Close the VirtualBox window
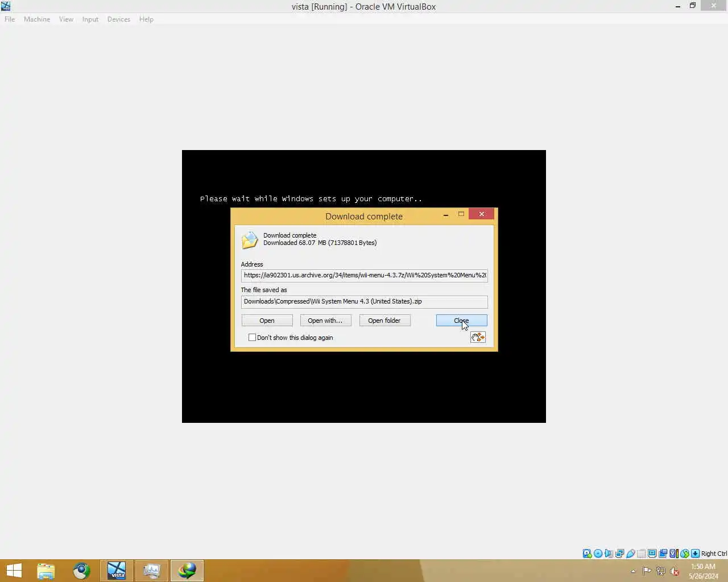The height and width of the screenshot is (582, 728). click(714, 6)
